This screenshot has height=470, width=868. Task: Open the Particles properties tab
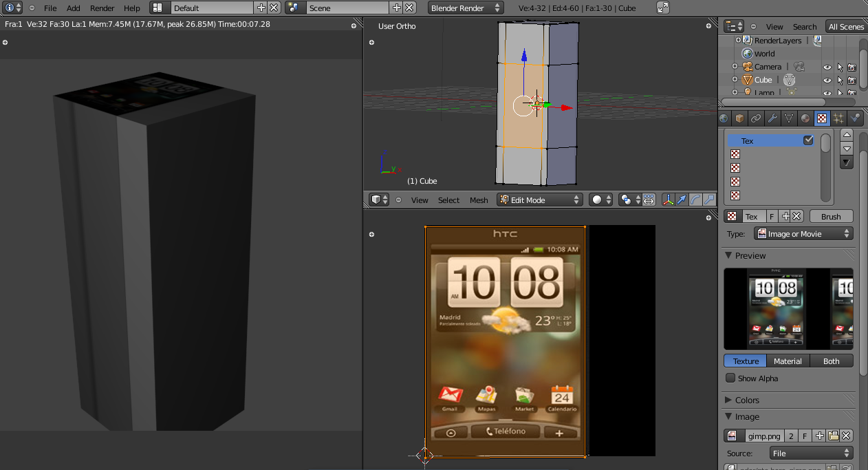tap(838, 118)
